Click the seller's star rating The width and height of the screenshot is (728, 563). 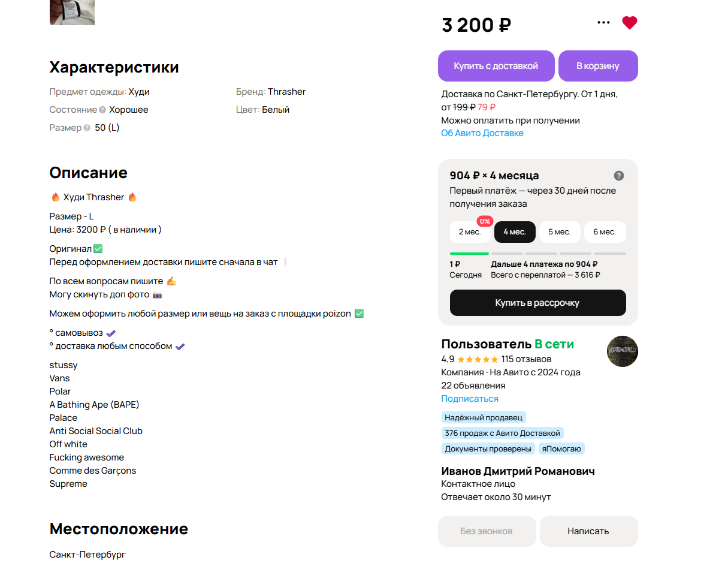(478, 359)
